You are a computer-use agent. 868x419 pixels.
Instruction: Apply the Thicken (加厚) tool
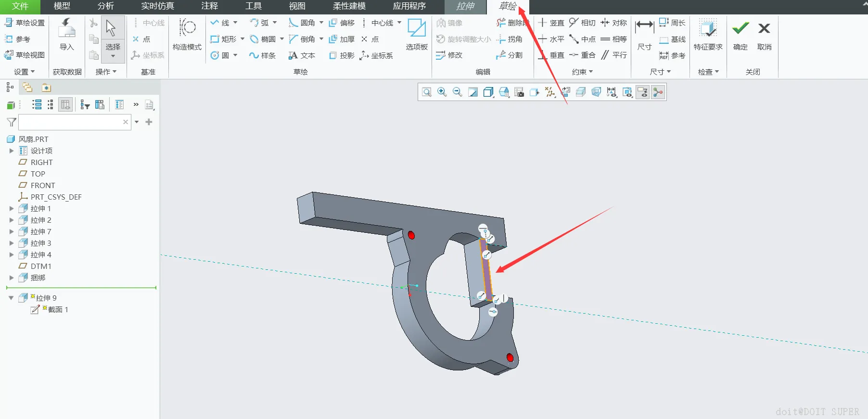click(x=342, y=39)
